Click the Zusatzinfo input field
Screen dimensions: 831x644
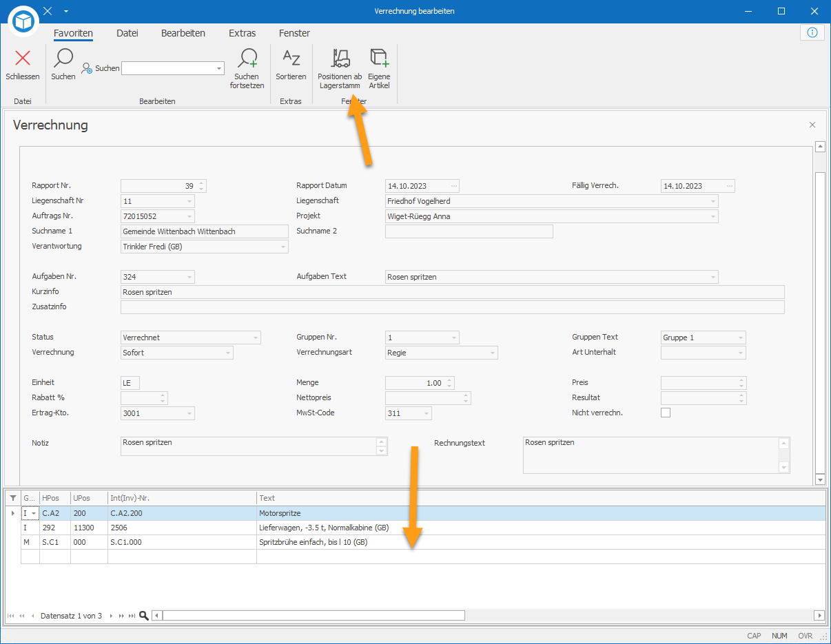coord(453,307)
